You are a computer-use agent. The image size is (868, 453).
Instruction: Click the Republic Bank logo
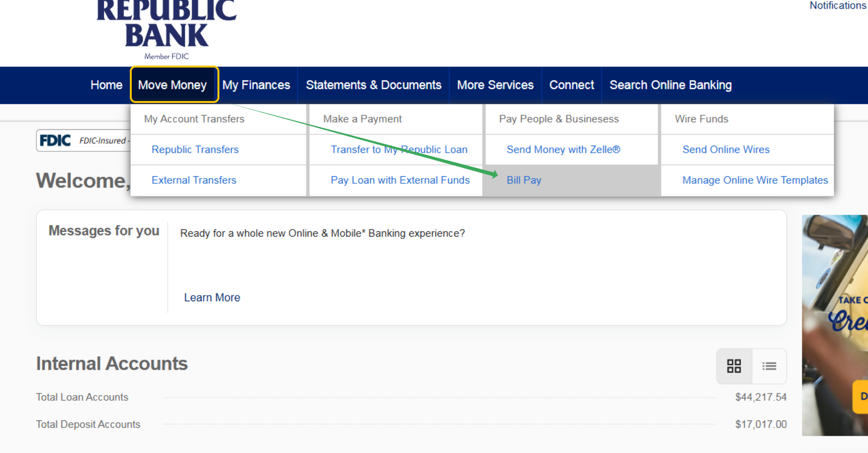pyautogui.click(x=167, y=30)
